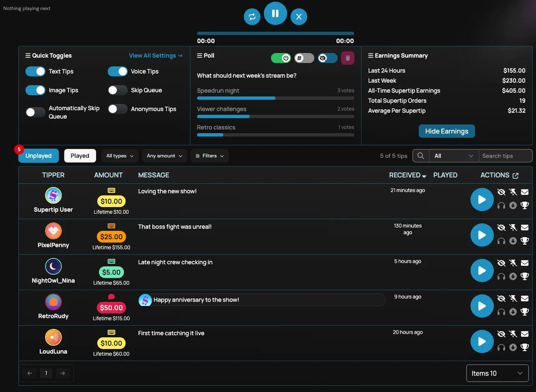Click download icon on NightOwl_Nina row
Image resolution: width=536 pixels, height=392 pixels.
pyautogui.click(x=513, y=276)
